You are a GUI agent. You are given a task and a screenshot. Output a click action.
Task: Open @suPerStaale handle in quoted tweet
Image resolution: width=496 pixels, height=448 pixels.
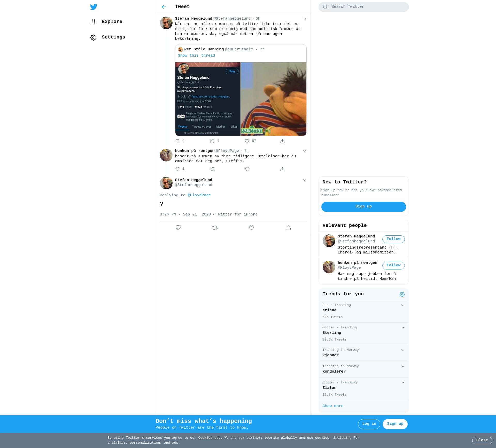239,49
